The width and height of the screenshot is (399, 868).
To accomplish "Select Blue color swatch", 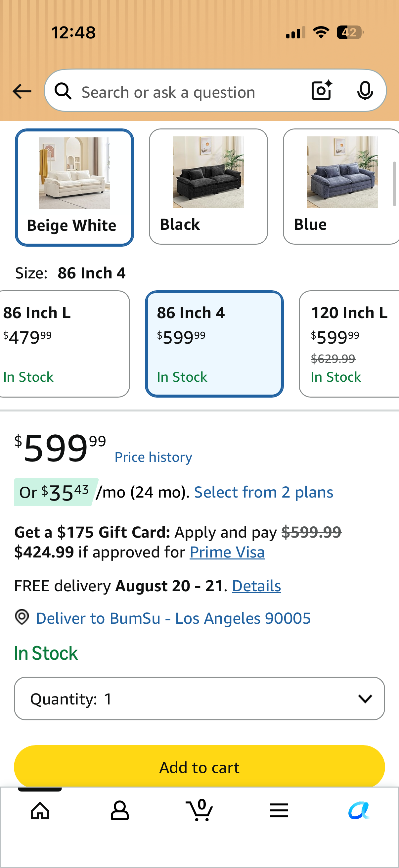I will click(341, 186).
